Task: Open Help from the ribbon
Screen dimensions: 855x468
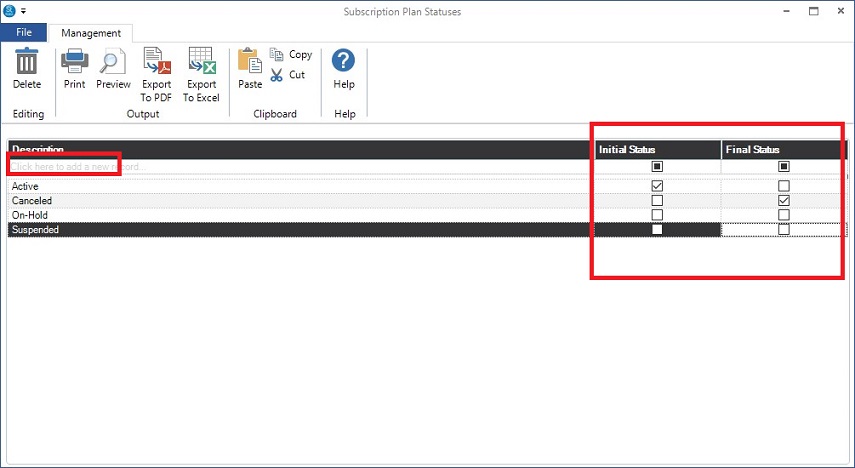Action: pyautogui.click(x=344, y=63)
